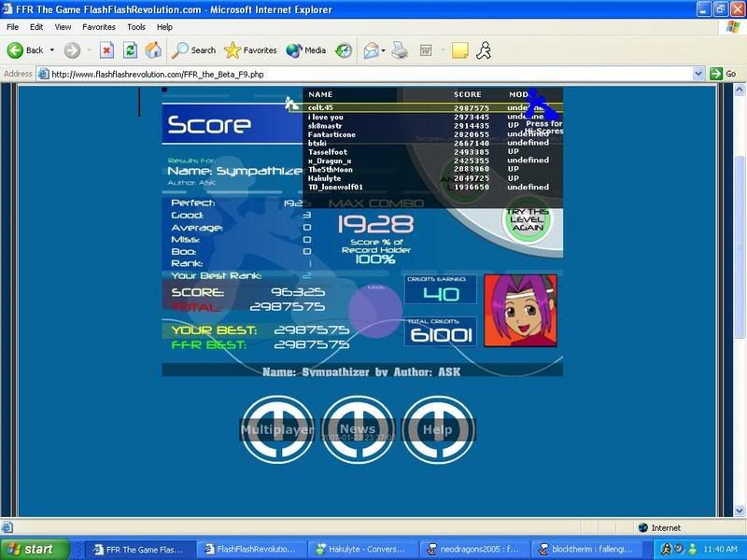The image size is (747, 560).
Task: Click the News circle button
Action: coord(358,429)
